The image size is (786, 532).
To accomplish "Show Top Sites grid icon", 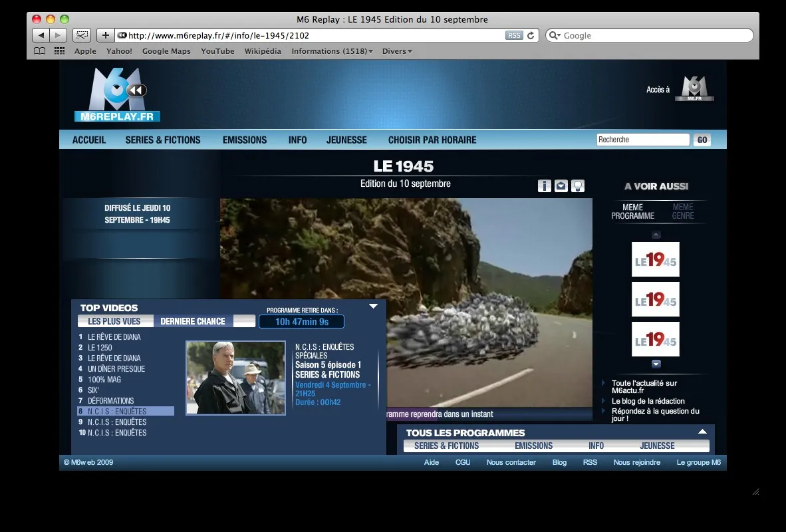I will pos(60,51).
